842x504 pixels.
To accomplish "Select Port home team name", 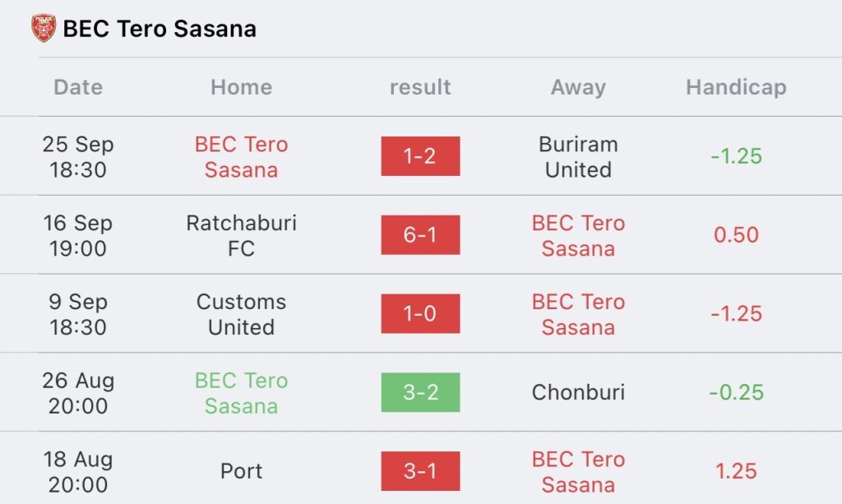I will pyautogui.click(x=241, y=471).
